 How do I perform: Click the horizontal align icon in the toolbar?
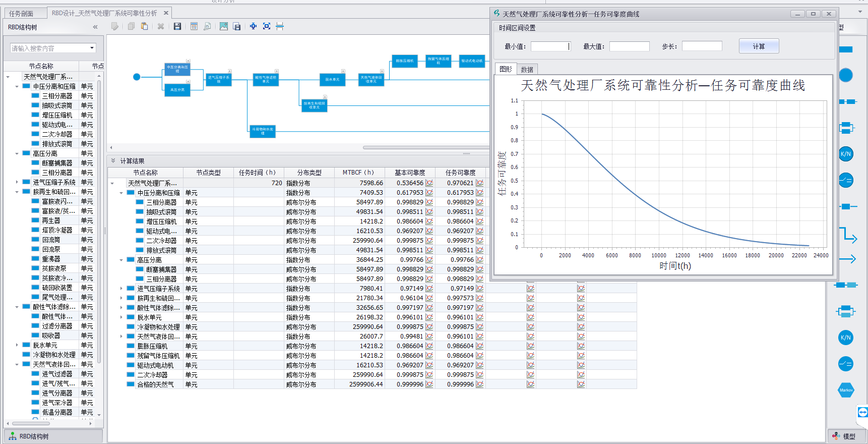[x=280, y=26]
